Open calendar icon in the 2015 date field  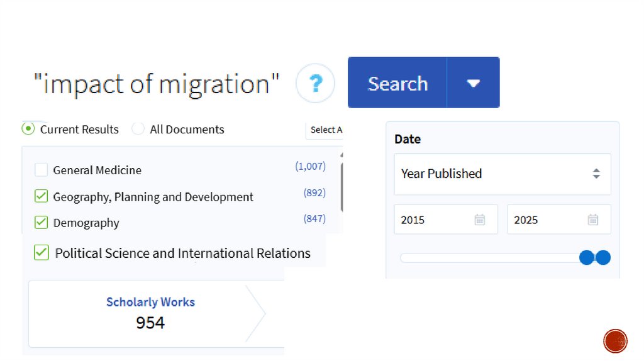pos(480,219)
